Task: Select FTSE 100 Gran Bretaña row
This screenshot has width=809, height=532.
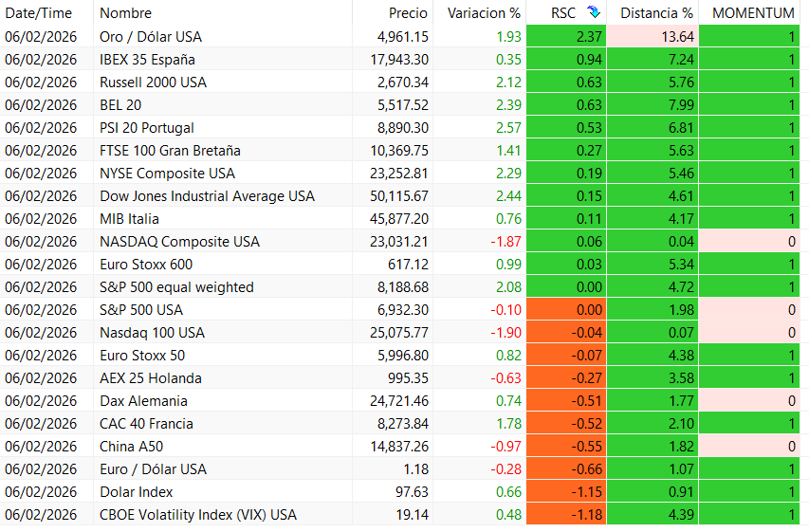Action: pos(170,150)
